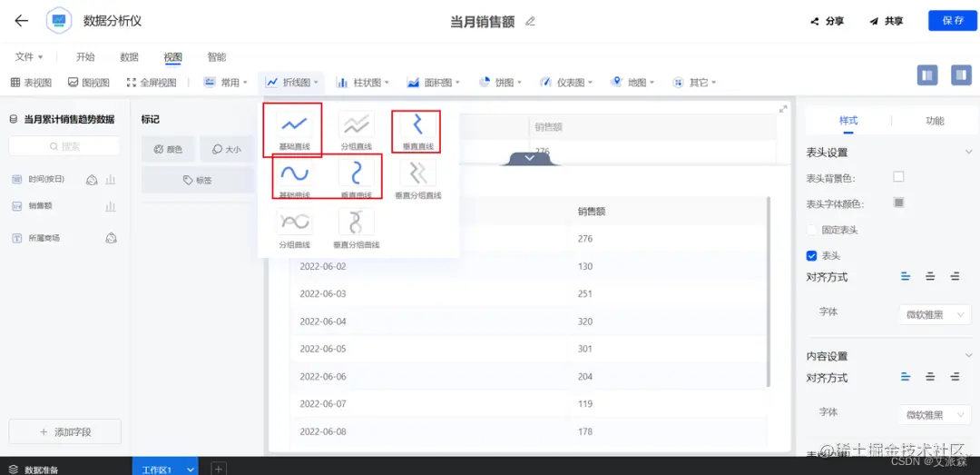The image size is (980, 475).
Task: Click the back arrow icon
Action: tap(21, 21)
